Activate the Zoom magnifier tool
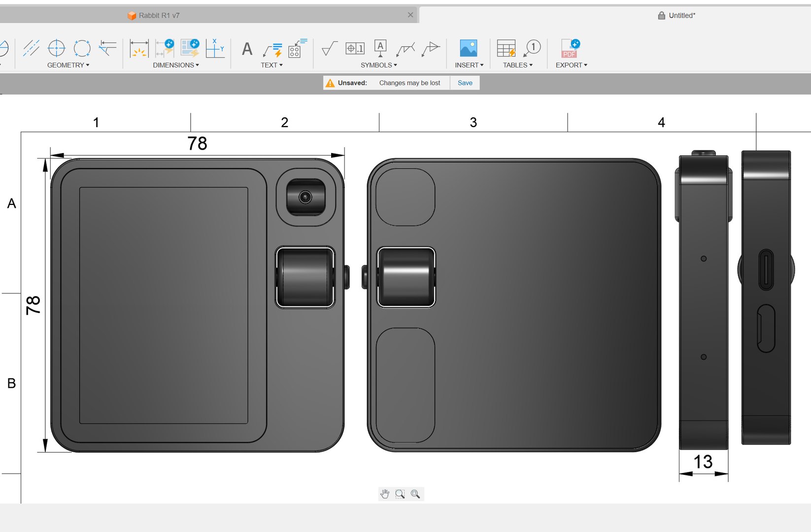The width and height of the screenshot is (811, 532). 415,494
